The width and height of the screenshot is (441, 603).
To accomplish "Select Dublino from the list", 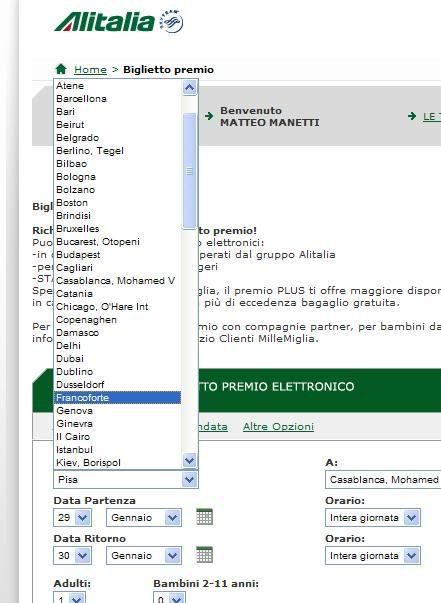I will pos(118,372).
